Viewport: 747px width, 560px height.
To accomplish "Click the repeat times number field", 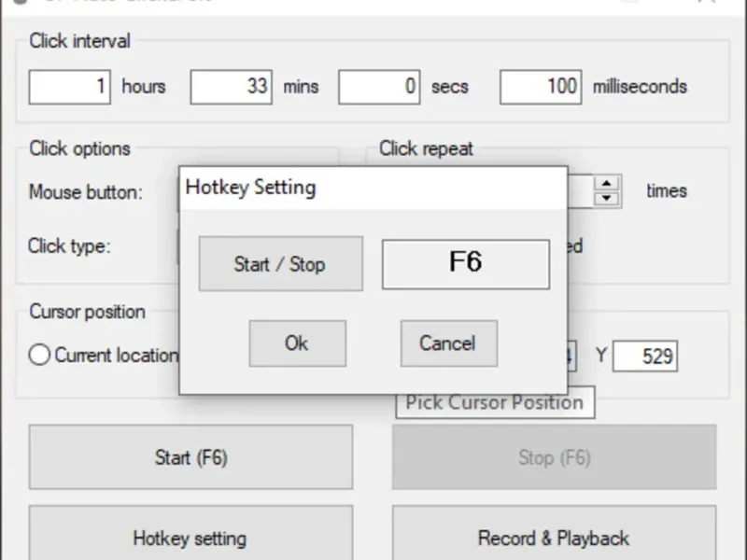I will tap(580, 191).
